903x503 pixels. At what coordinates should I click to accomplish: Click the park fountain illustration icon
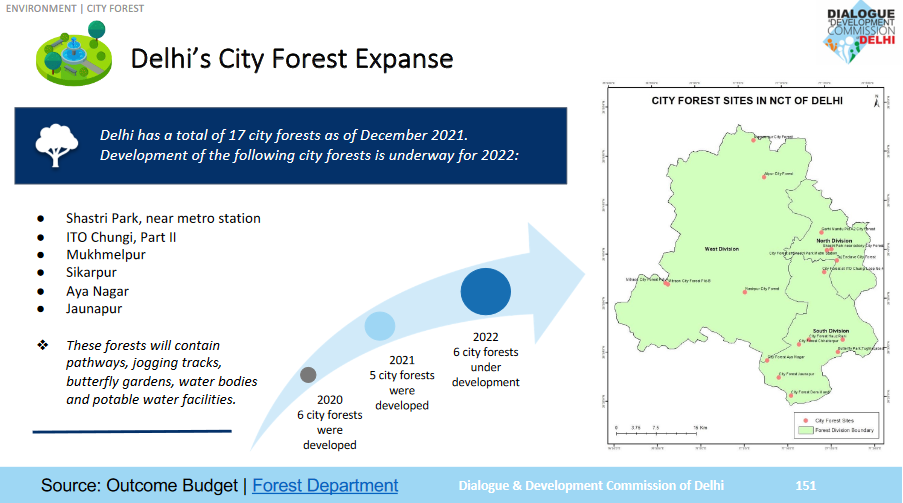pos(74,54)
